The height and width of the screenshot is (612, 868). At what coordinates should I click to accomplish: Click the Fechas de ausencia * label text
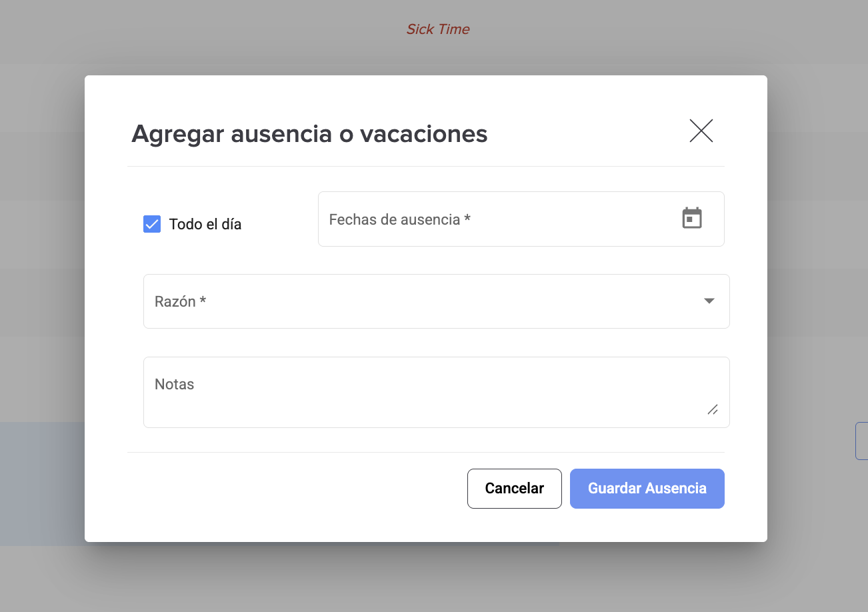pyautogui.click(x=400, y=219)
